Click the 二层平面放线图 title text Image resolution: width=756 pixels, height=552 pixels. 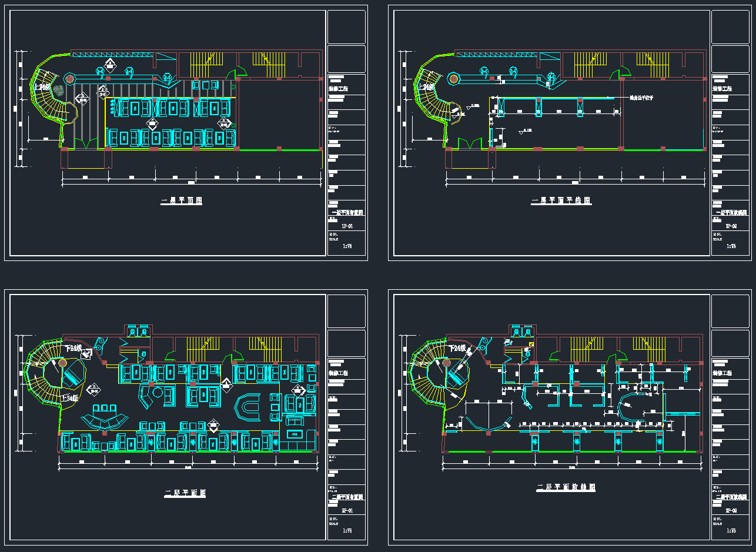(x=566, y=487)
